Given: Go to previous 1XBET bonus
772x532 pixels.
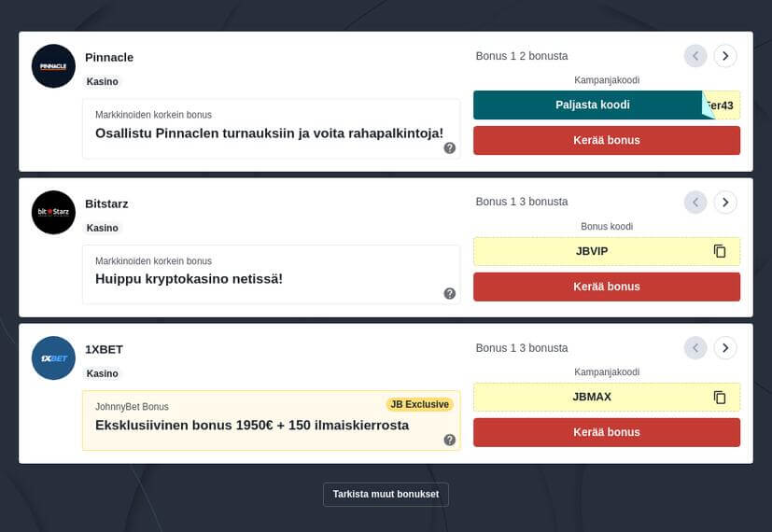Looking at the screenshot, I should click(695, 348).
